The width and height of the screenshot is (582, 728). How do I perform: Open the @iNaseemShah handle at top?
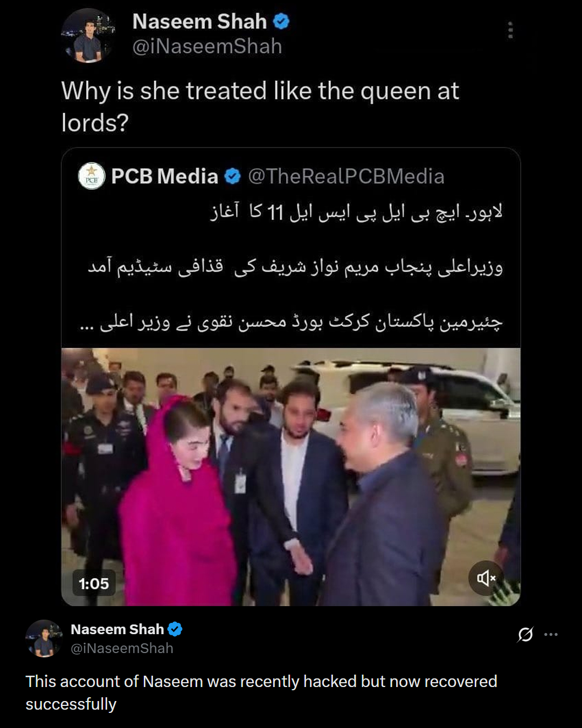207,47
